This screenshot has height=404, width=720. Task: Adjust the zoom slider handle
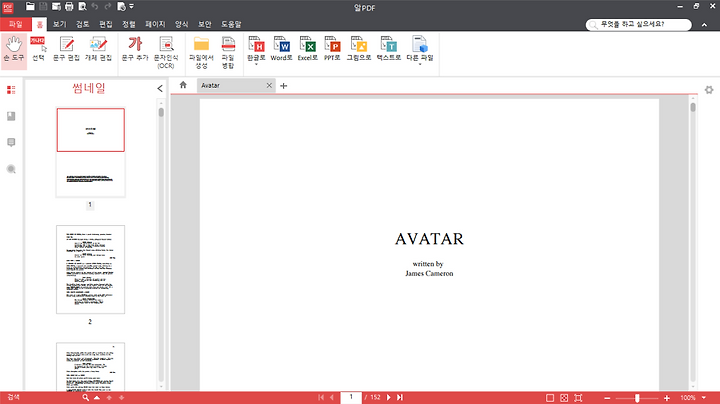(x=637, y=398)
